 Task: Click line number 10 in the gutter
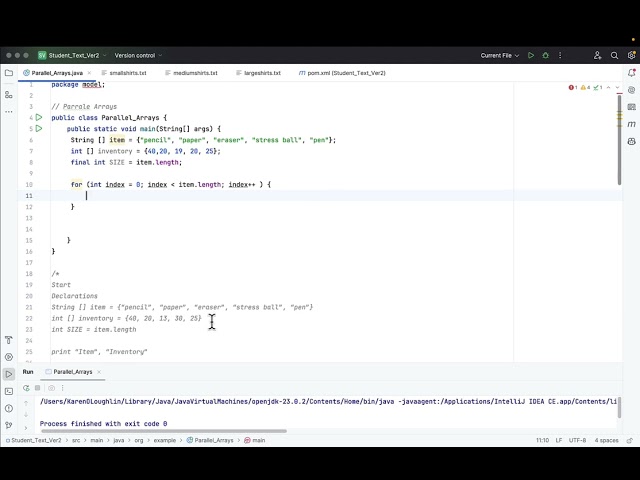tap(29, 184)
